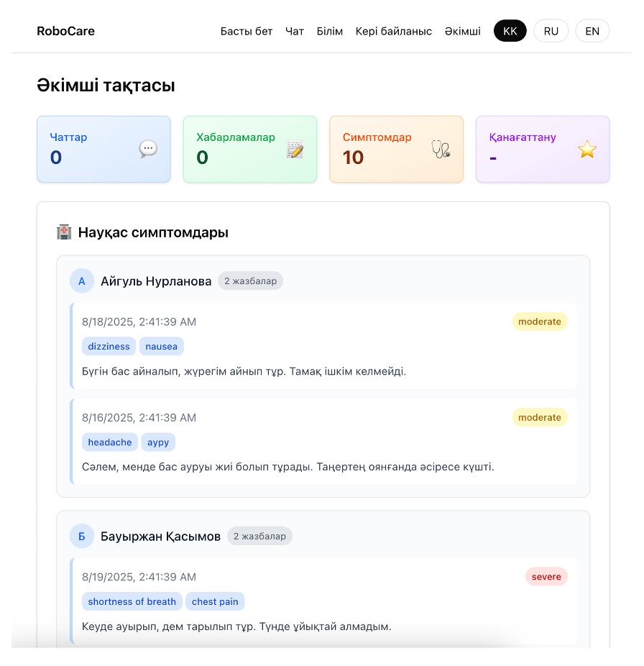Click patient name Айгуль Нурланова
Screen dimensions: 644x666
[x=156, y=281]
